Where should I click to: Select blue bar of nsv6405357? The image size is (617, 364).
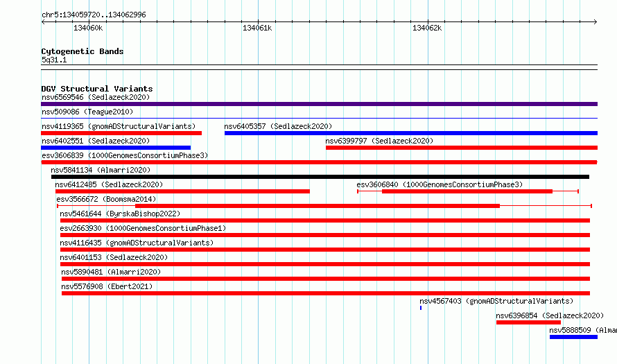(x=411, y=133)
